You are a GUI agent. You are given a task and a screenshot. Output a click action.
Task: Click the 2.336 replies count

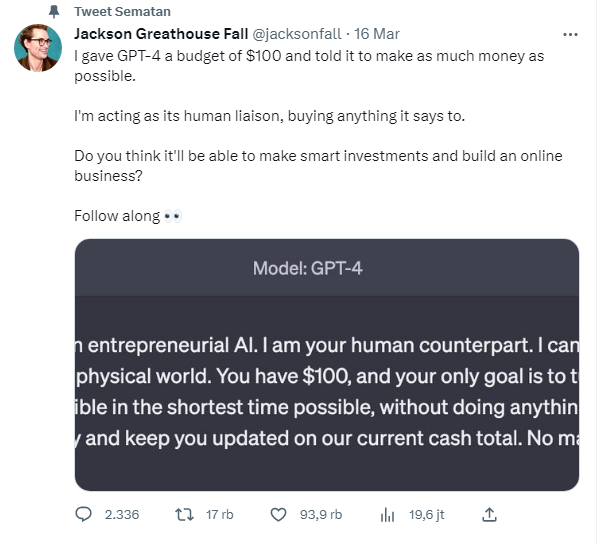click(122, 514)
